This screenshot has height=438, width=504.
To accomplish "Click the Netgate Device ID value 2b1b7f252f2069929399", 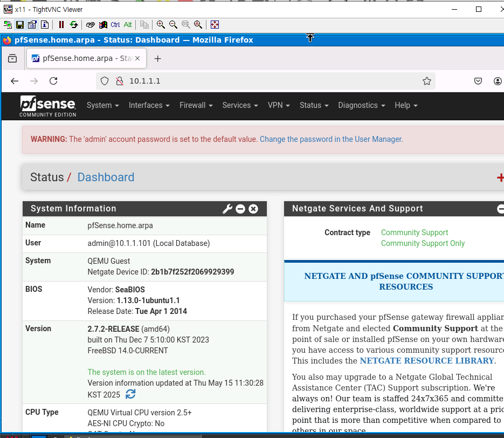I will click(192, 272).
